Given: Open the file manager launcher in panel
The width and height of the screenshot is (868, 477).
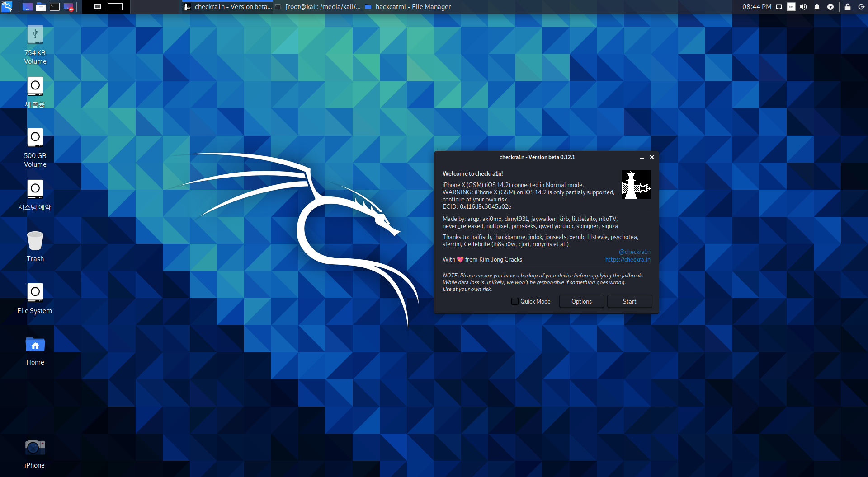Looking at the screenshot, I should [41, 7].
